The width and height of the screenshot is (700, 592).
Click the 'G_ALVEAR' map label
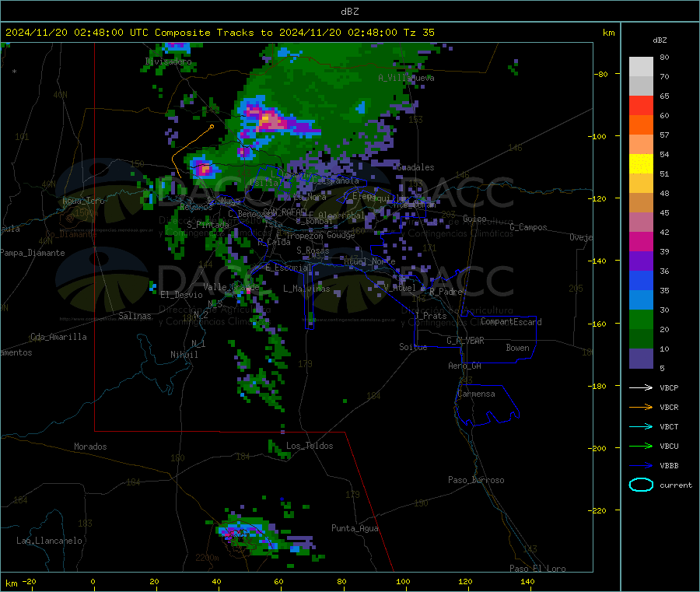point(465,341)
